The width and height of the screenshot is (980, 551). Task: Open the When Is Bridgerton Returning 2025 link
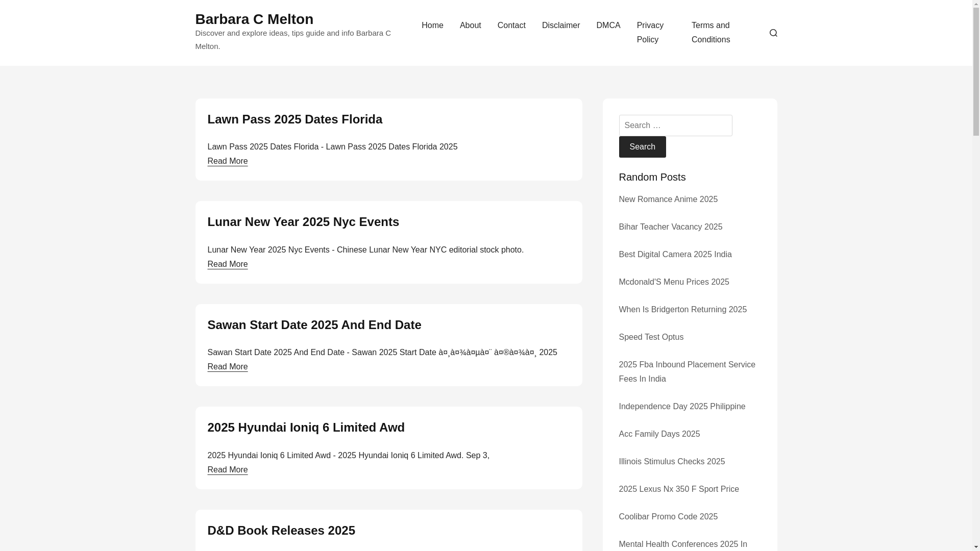(x=682, y=310)
